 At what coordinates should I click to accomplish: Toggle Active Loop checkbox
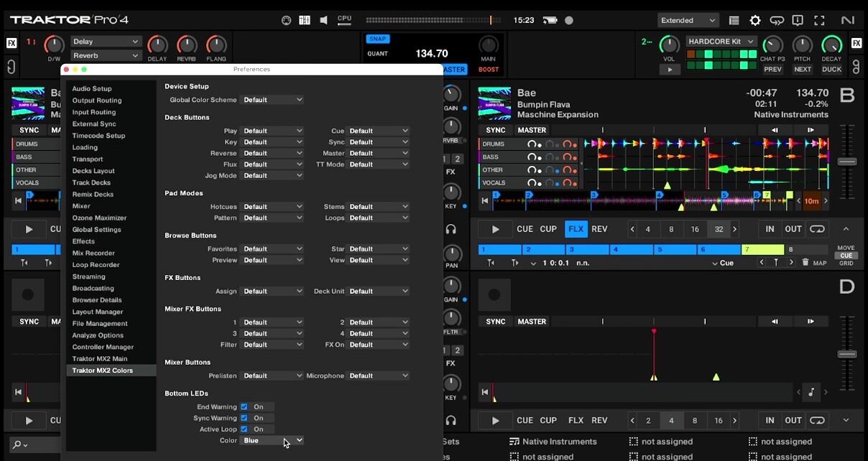point(244,429)
